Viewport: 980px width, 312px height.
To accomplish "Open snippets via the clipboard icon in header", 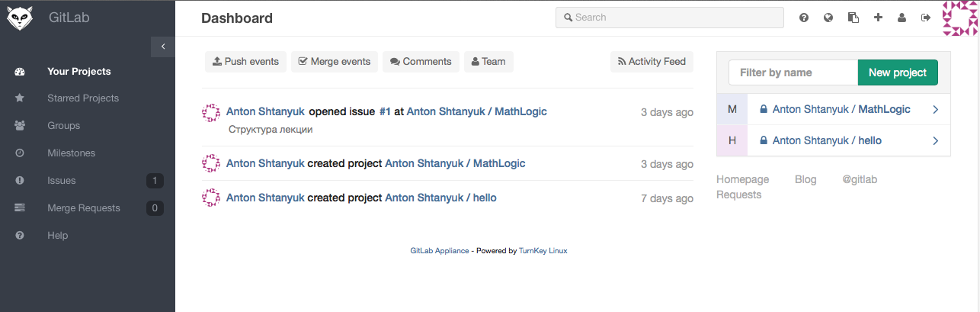I will 853,18.
